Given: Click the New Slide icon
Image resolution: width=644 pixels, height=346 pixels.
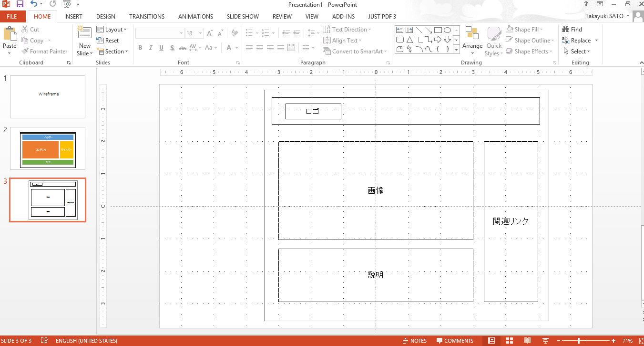Looking at the screenshot, I should point(84,33).
